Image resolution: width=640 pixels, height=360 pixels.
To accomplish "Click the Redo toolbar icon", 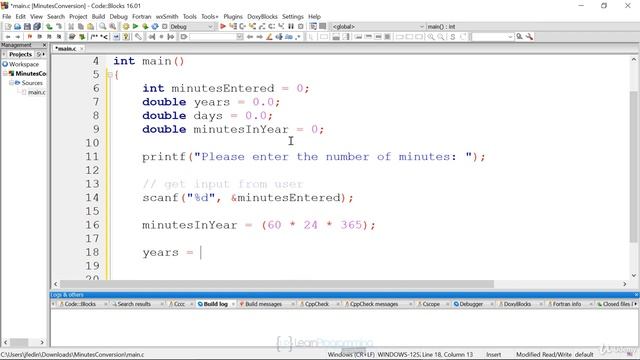I will (x=59, y=27).
